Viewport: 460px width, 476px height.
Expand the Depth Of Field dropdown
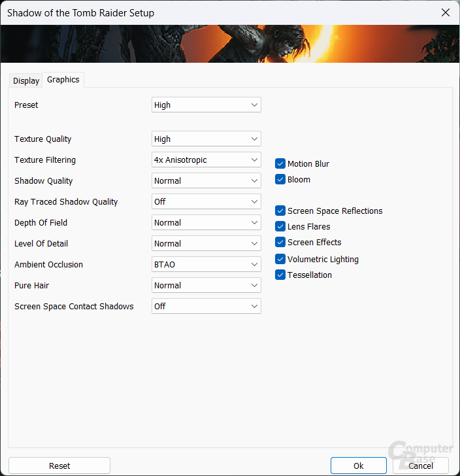(x=206, y=222)
